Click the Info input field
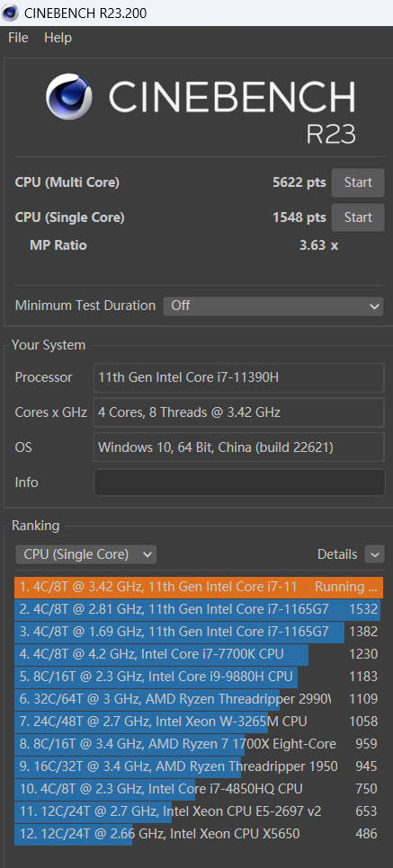 (x=239, y=483)
